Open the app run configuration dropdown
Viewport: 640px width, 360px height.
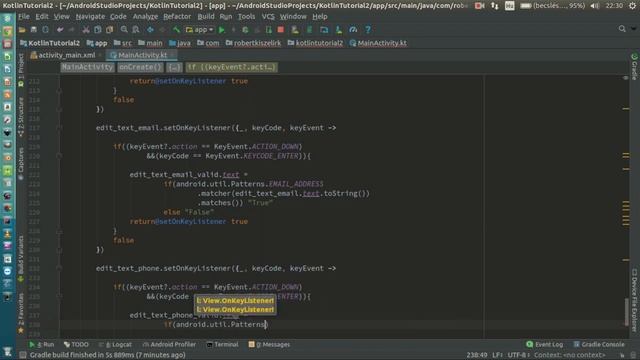200,30
